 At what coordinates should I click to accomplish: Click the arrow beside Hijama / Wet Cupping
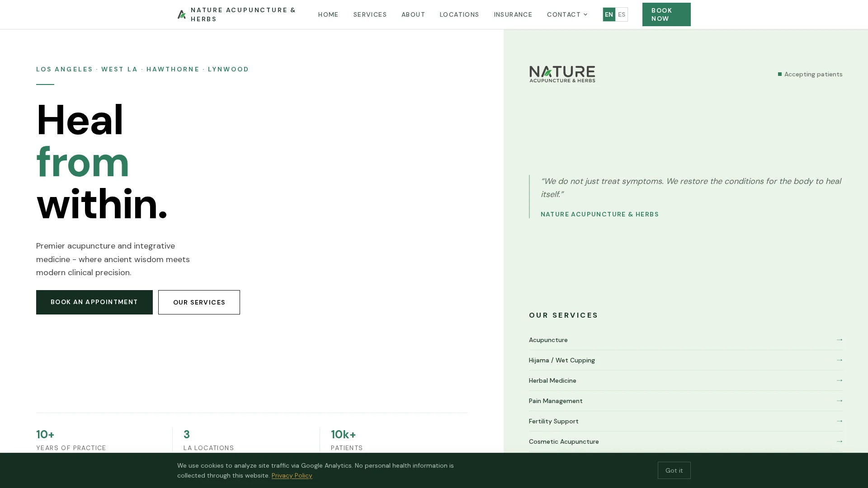pyautogui.click(x=839, y=360)
